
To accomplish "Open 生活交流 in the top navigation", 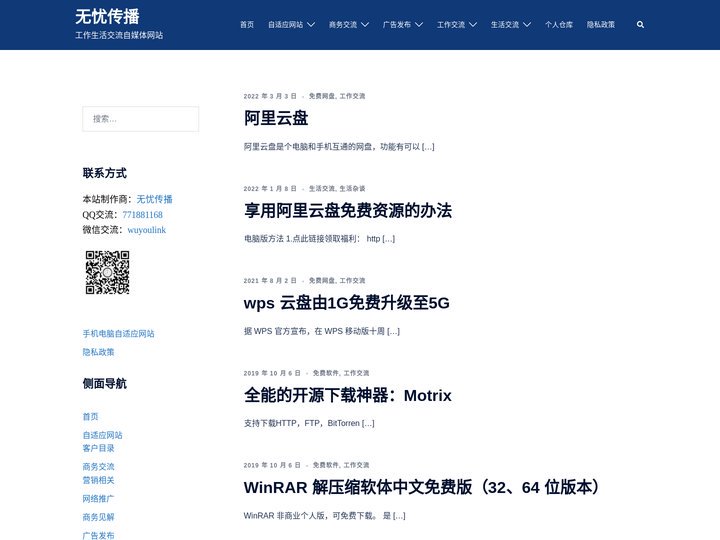I will pyautogui.click(x=505, y=25).
